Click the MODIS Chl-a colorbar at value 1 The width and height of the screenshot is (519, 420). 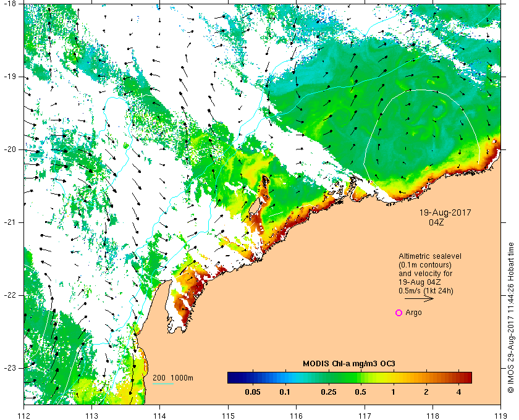coord(393,377)
